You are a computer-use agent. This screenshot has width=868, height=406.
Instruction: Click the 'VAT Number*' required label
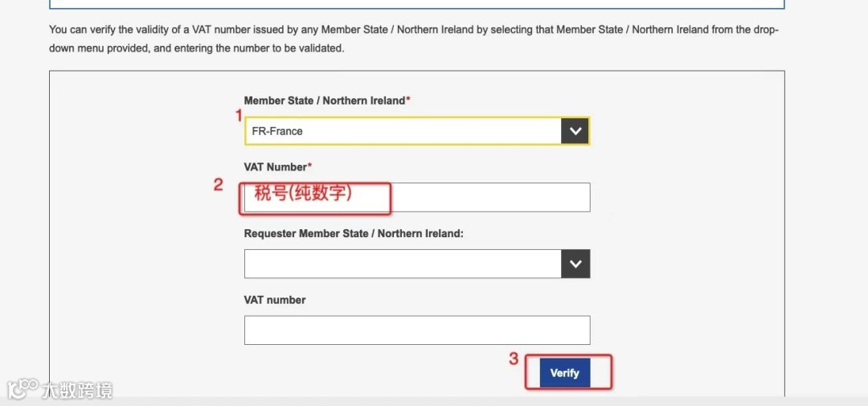278,166
